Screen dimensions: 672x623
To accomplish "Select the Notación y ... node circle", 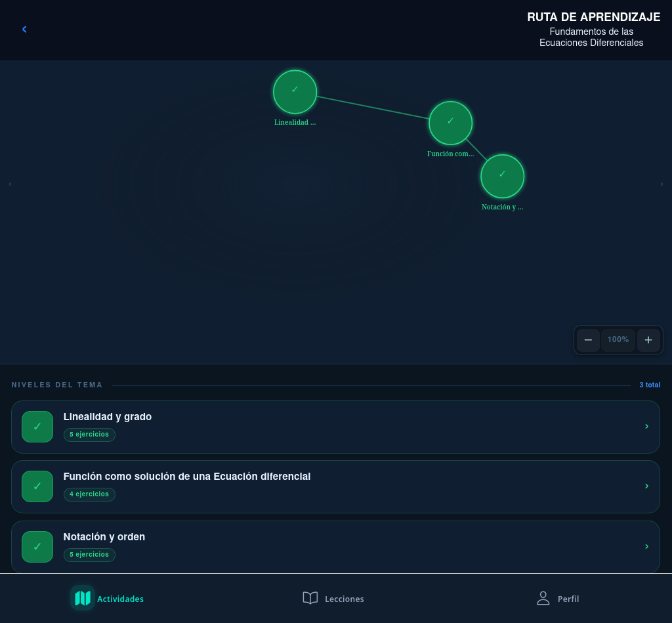I will (502, 176).
